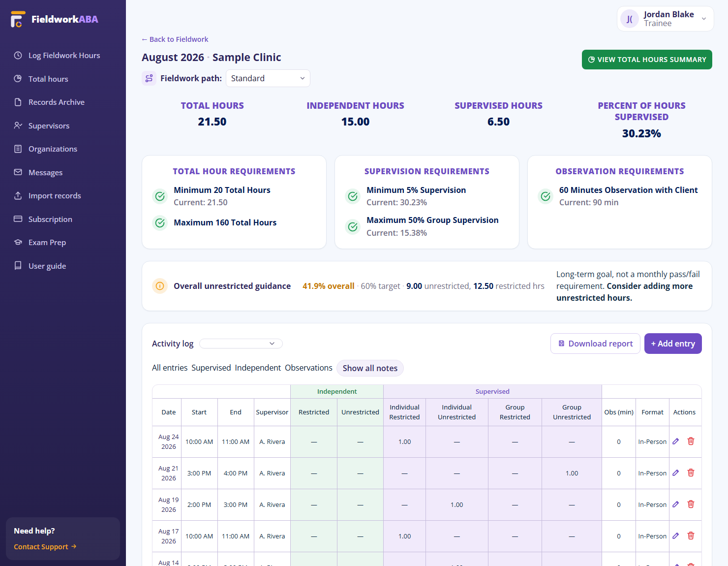Edit the Aug 21 entry pencil icon
Viewport: 728px width, 566px height.
tap(676, 473)
